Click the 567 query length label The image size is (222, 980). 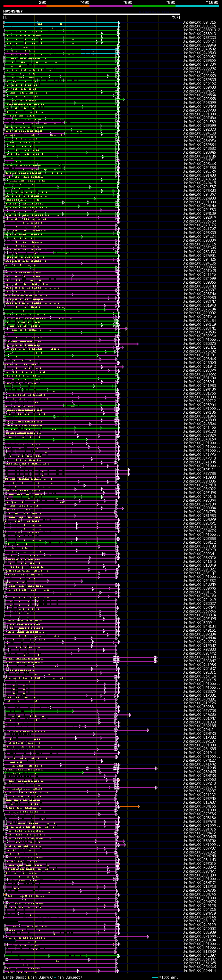click(x=175, y=17)
